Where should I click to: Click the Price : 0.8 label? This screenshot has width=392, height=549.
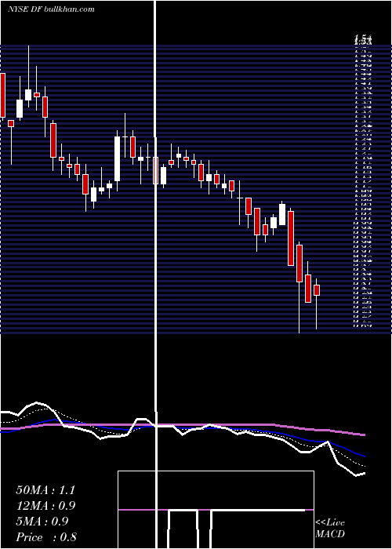pos(46,537)
